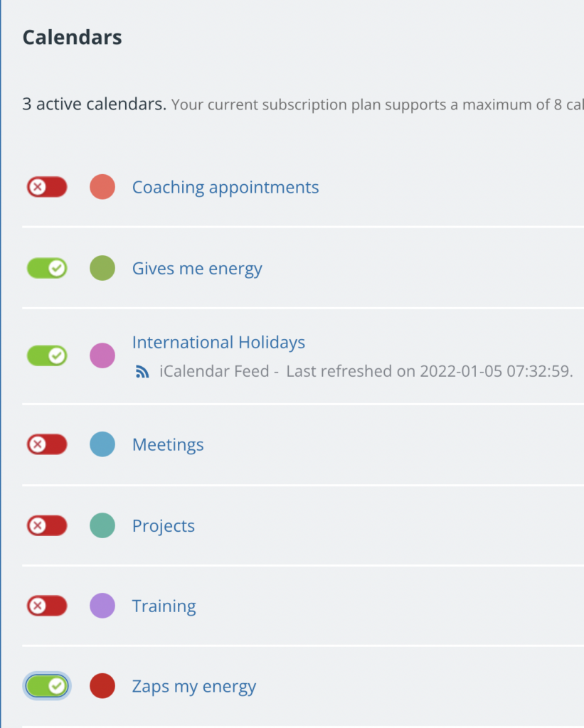The image size is (584, 728).
Task: Click the green color circle for Gives me energy
Action: (x=102, y=268)
